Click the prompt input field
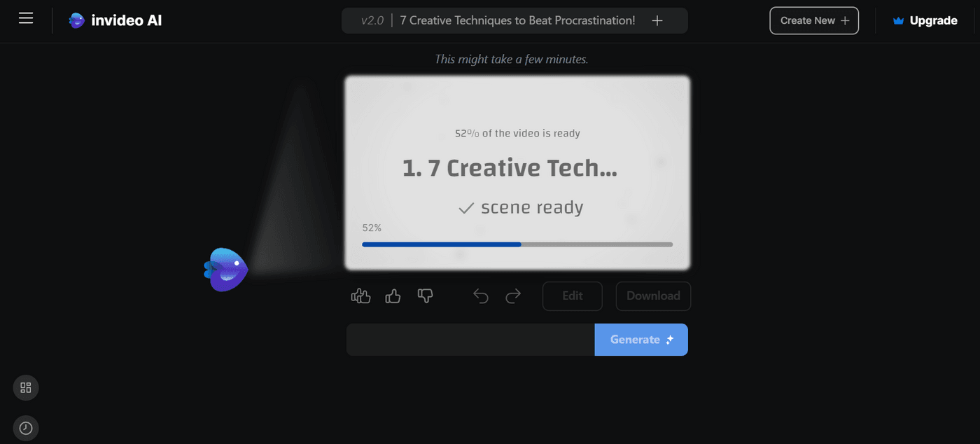Screen dimensions: 980x444 469,339
